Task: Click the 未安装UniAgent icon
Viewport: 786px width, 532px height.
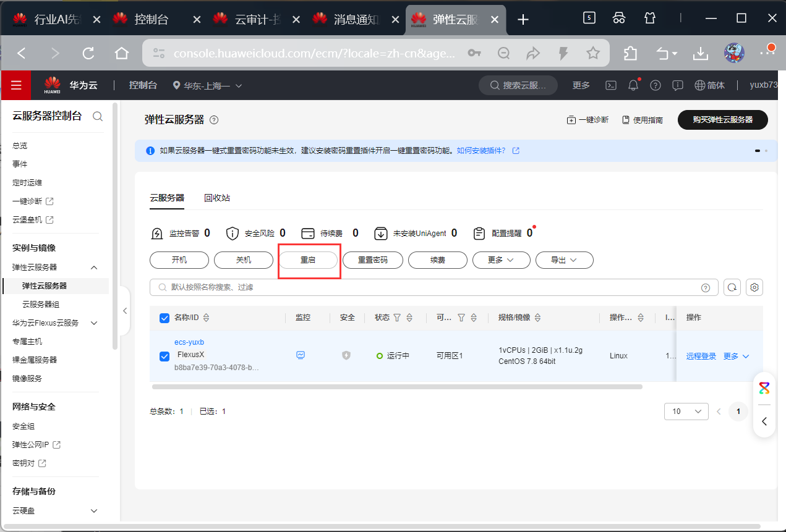Action: tap(381, 234)
